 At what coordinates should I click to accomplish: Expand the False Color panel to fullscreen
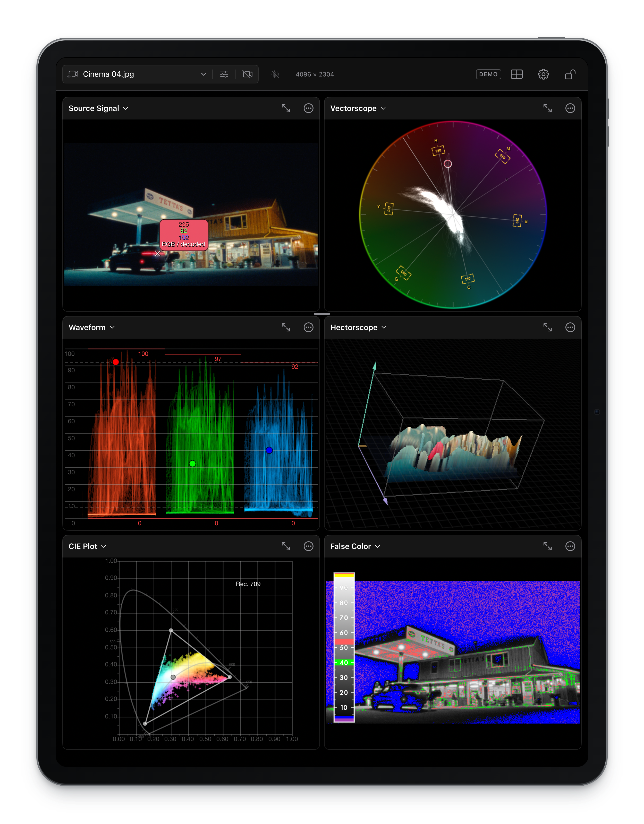pos(547,546)
